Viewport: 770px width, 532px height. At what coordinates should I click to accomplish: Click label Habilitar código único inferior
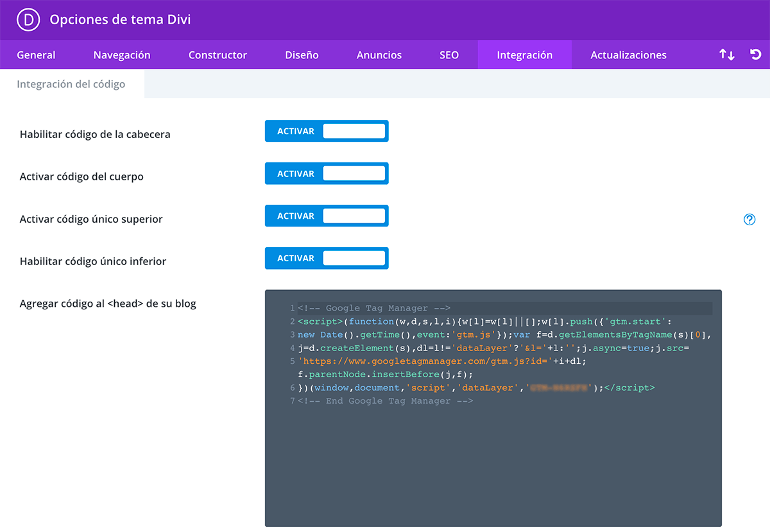point(93,261)
